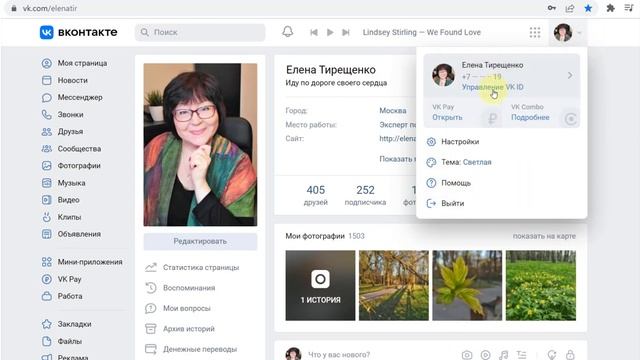
Task: Skip to previous track in player
Action: coord(313,32)
